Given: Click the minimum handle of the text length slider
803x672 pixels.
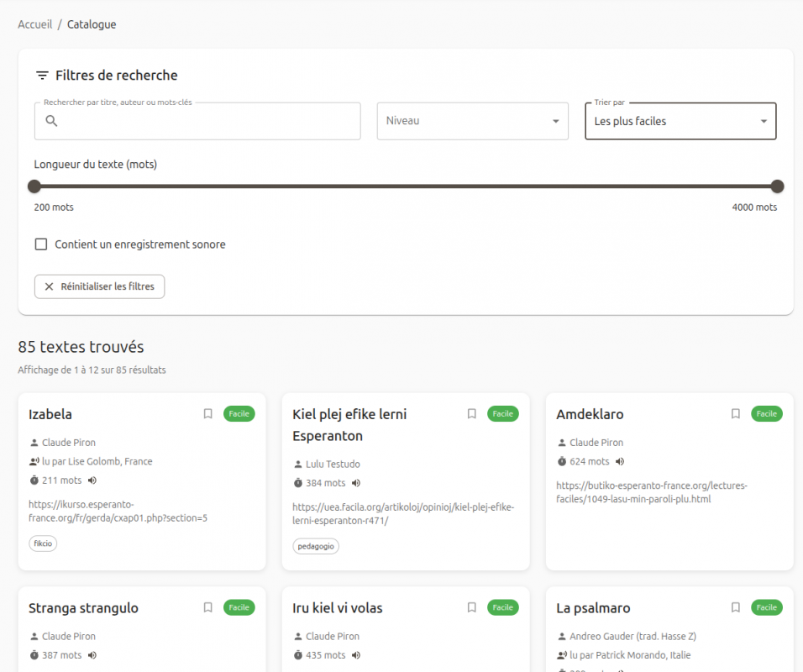Looking at the screenshot, I should (x=34, y=186).
